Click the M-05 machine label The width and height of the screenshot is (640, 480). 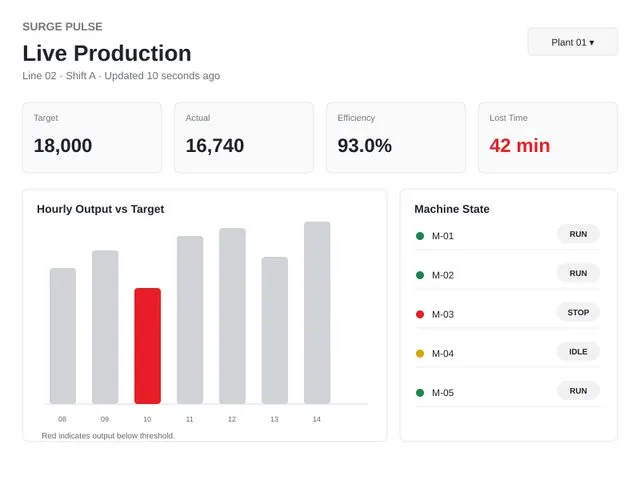coord(442,393)
